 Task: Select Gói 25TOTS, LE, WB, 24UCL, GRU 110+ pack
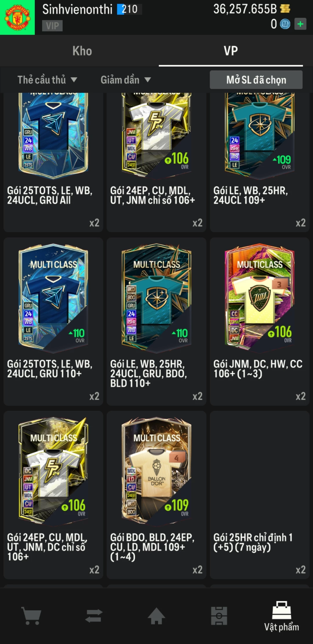(x=53, y=321)
